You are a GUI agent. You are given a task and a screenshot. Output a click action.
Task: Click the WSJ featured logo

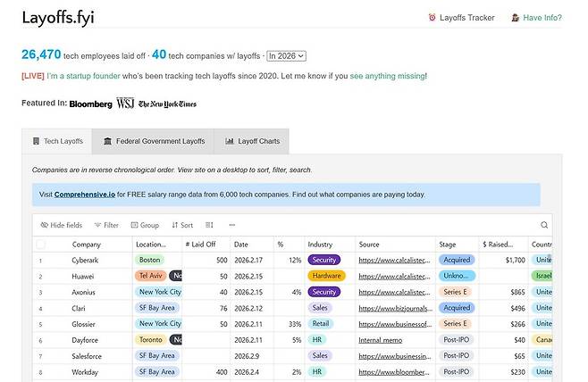[125, 103]
